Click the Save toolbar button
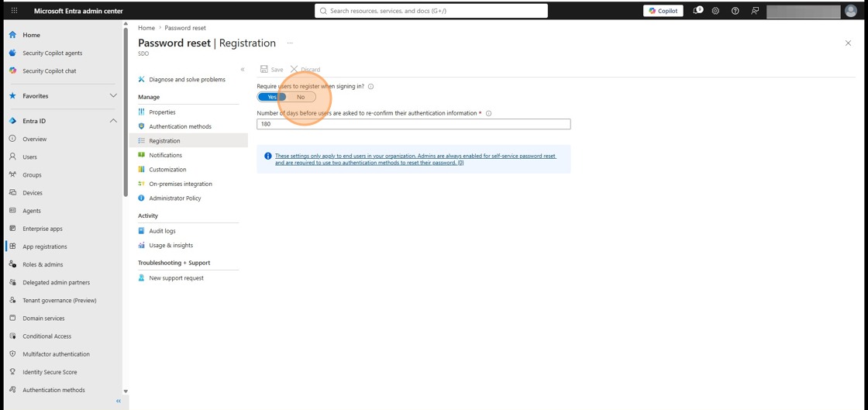The width and height of the screenshot is (868, 410). (x=272, y=70)
